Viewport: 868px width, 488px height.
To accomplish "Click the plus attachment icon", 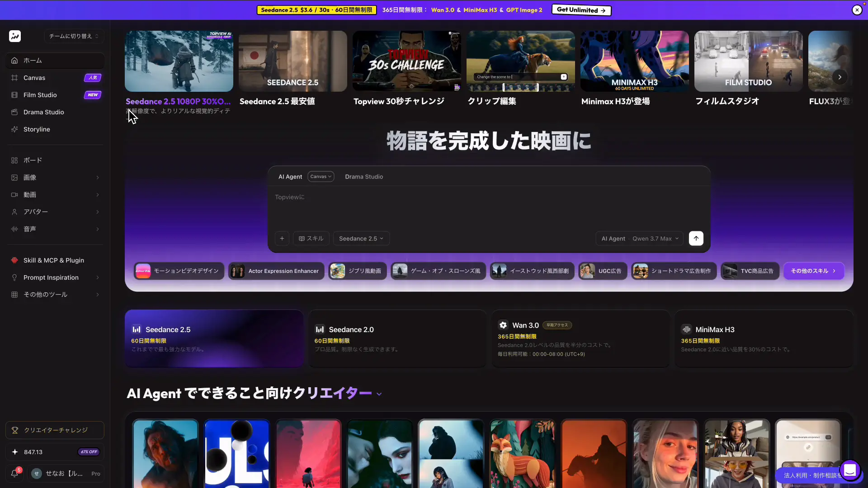I will pyautogui.click(x=282, y=239).
